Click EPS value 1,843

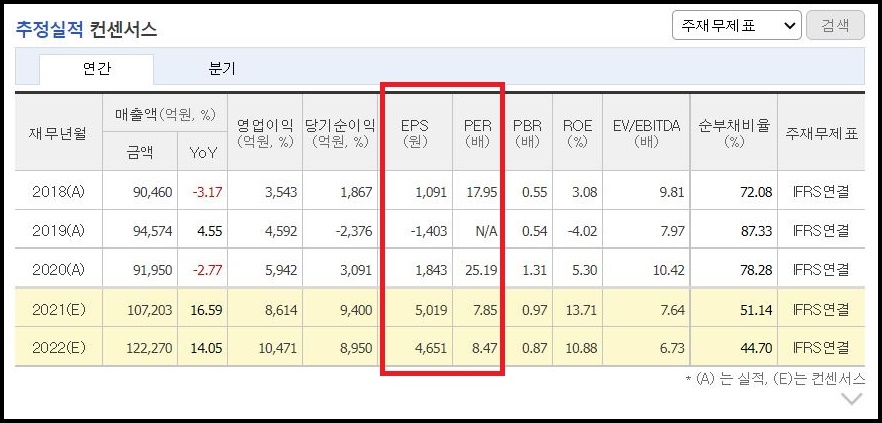pyautogui.click(x=431, y=271)
